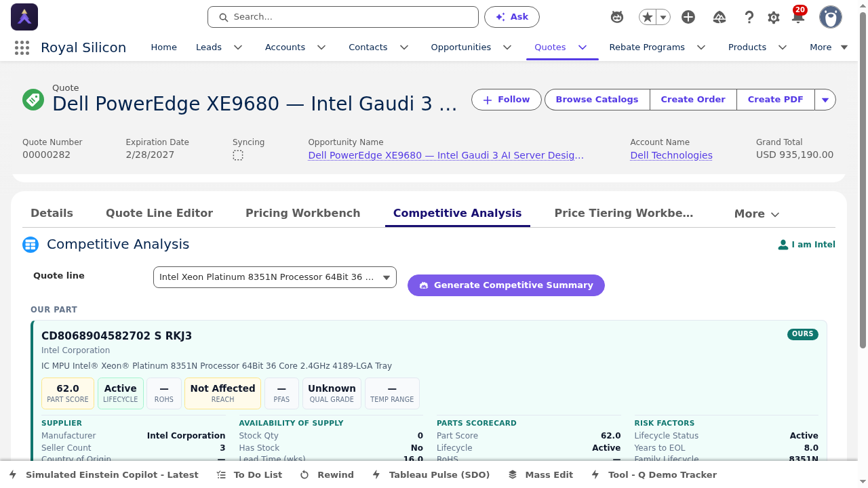Expand the Opportunities nav menu chevron
This screenshot has height=488, width=868.
[507, 47]
